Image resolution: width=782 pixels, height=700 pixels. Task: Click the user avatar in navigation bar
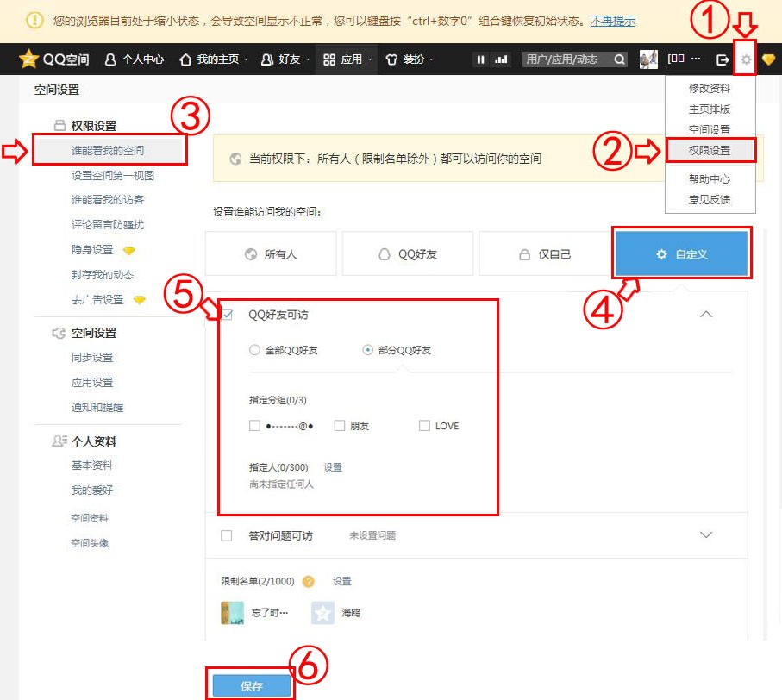(648, 59)
